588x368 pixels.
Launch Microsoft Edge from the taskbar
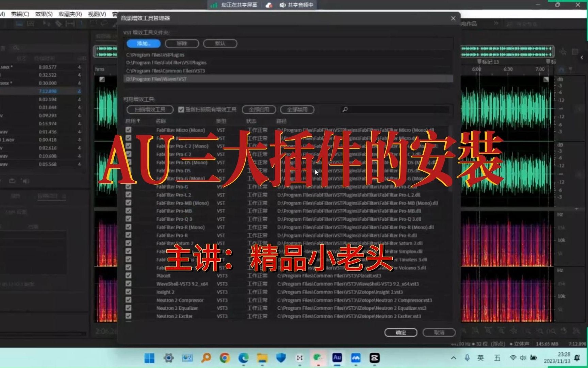(243, 358)
